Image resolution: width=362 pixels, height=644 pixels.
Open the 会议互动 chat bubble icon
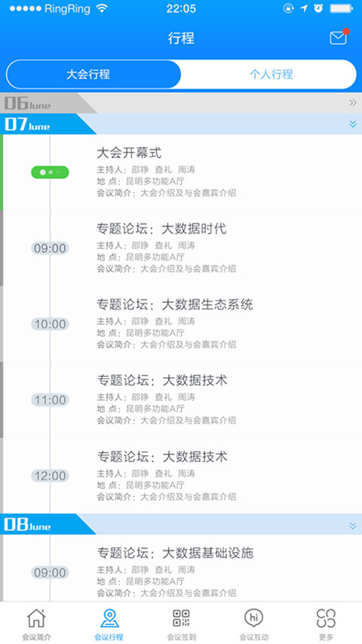click(253, 618)
